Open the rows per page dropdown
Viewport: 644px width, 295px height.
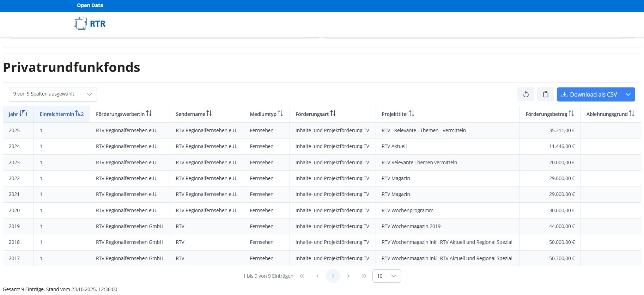coord(386,276)
